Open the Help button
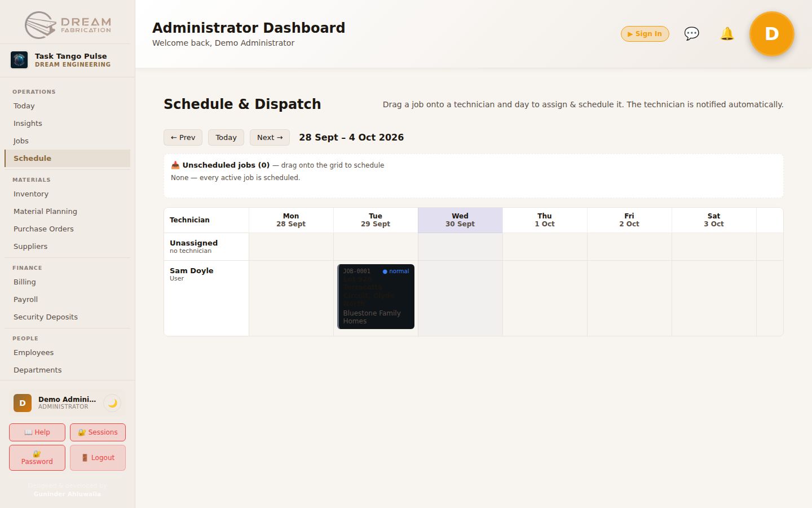812x508 pixels. (37, 432)
